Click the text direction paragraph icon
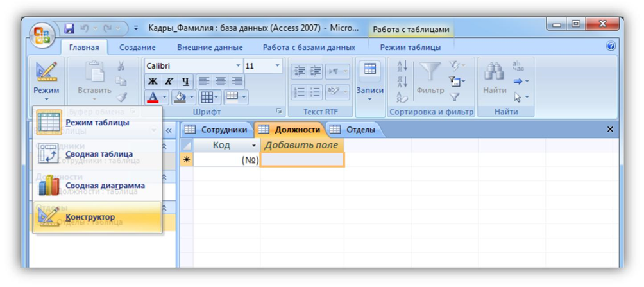The height and width of the screenshot is (287, 644). [x=337, y=71]
